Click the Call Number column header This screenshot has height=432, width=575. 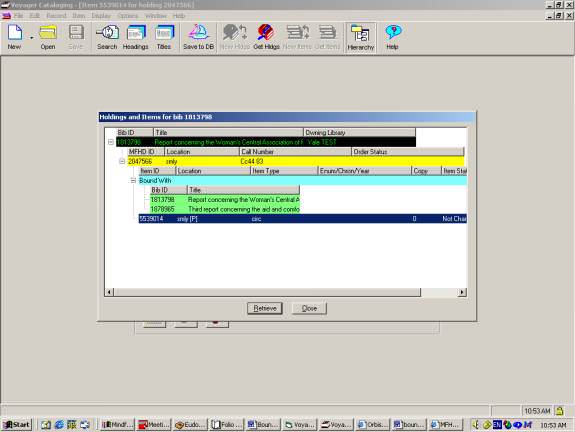coord(295,151)
